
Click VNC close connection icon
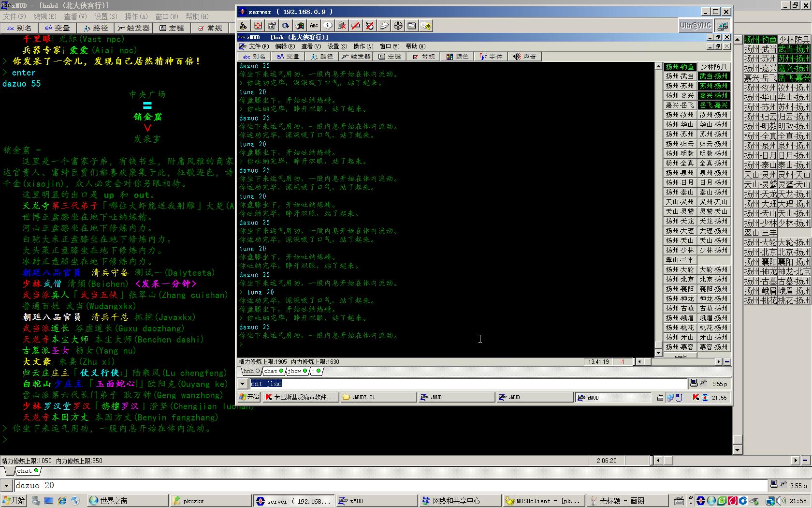[x=342, y=26]
